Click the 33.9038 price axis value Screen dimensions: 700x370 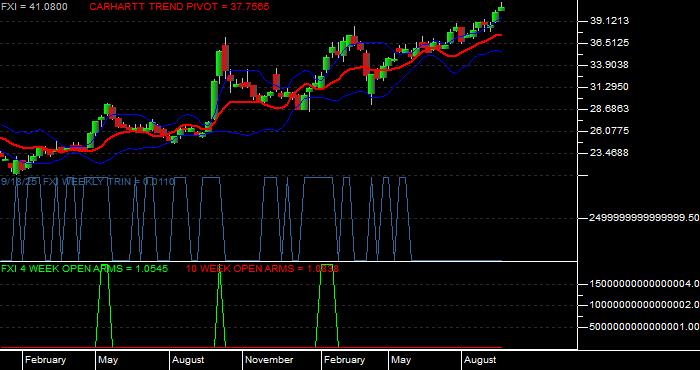pos(608,65)
